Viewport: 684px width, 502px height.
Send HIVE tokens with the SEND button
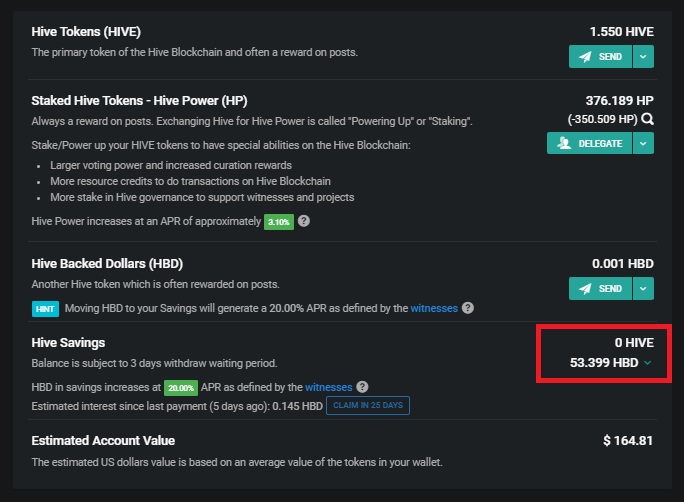[600, 57]
